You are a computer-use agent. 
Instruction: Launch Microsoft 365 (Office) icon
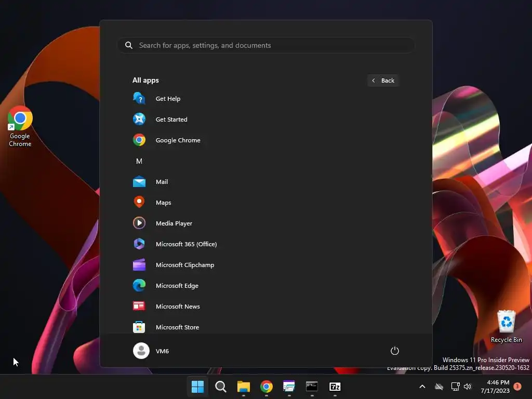[139, 244]
